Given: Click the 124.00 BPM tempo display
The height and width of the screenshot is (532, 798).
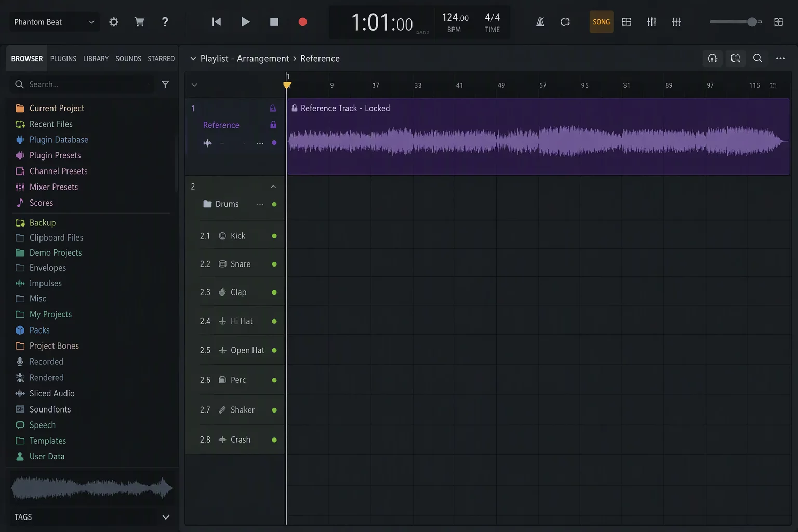Looking at the screenshot, I should pos(455,22).
